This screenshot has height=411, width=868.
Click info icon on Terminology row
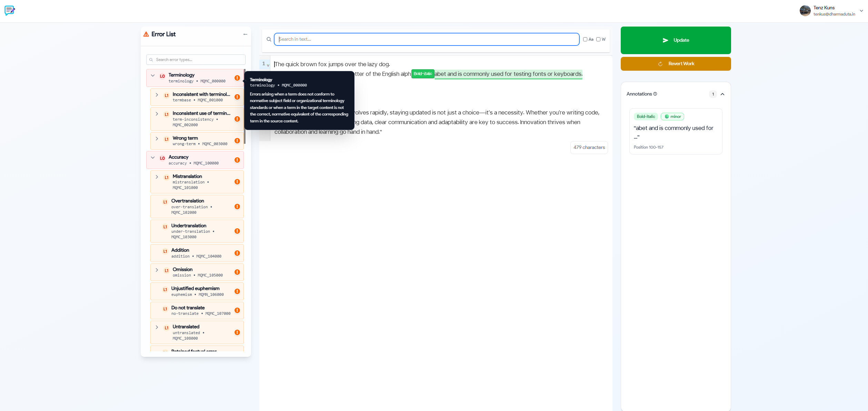237,78
